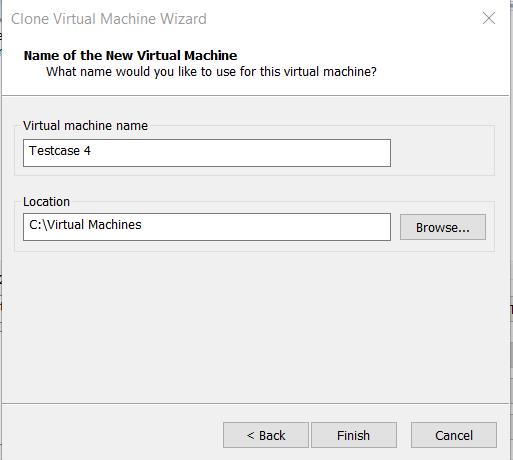The width and height of the screenshot is (513, 460).
Task: Click the Finish button
Action: coord(354,435)
